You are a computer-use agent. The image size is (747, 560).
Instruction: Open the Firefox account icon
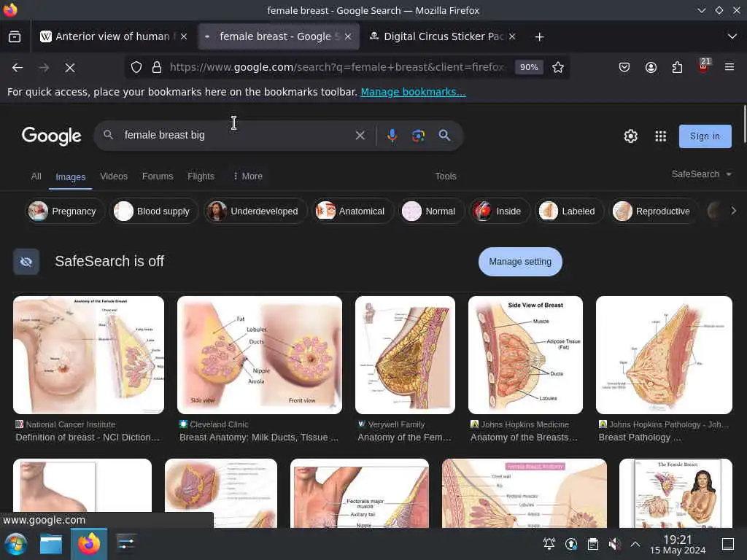click(x=651, y=67)
